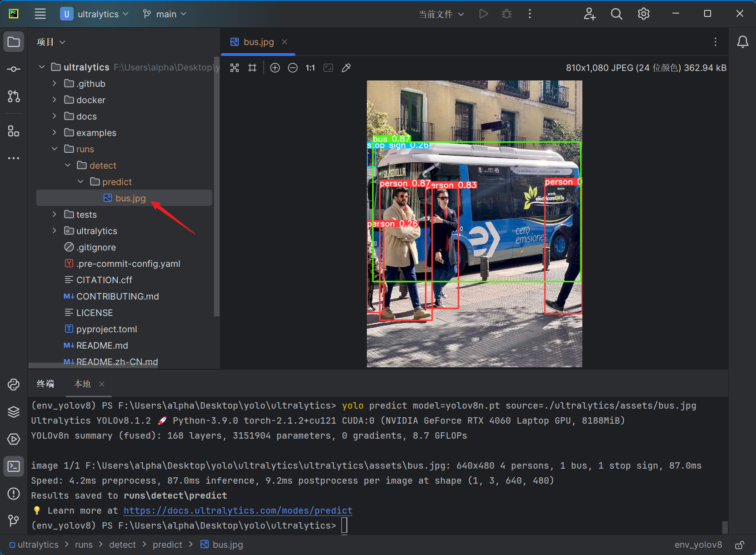
Task: Select README.md in the project tree
Action: pyautogui.click(x=102, y=345)
